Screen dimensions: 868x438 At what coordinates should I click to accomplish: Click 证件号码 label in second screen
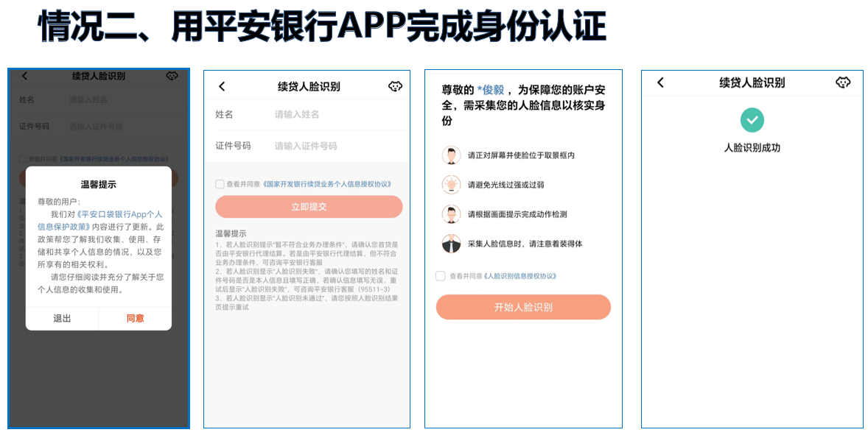(233, 146)
